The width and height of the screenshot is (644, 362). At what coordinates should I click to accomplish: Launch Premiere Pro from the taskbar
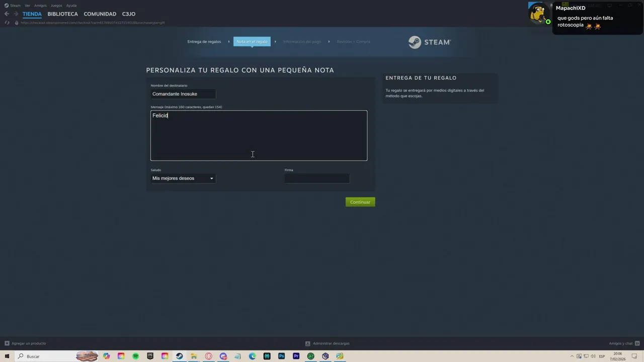[x=296, y=356]
